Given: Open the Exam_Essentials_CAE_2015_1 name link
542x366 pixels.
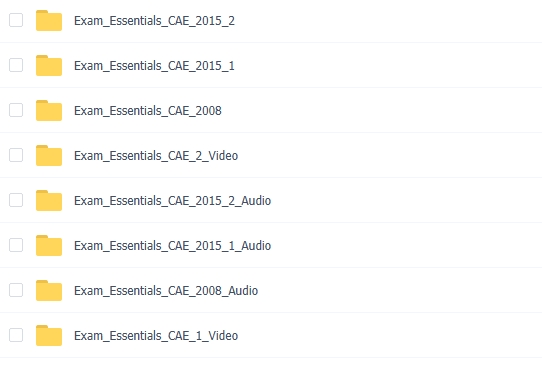Looking at the screenshot, I should (x=154, y=66).
